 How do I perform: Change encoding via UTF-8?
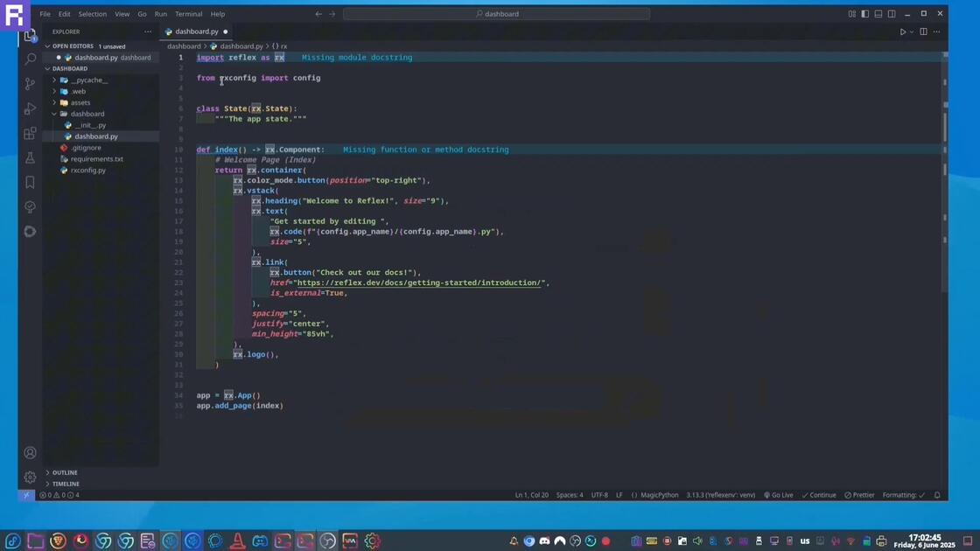(x=599, y=495)
